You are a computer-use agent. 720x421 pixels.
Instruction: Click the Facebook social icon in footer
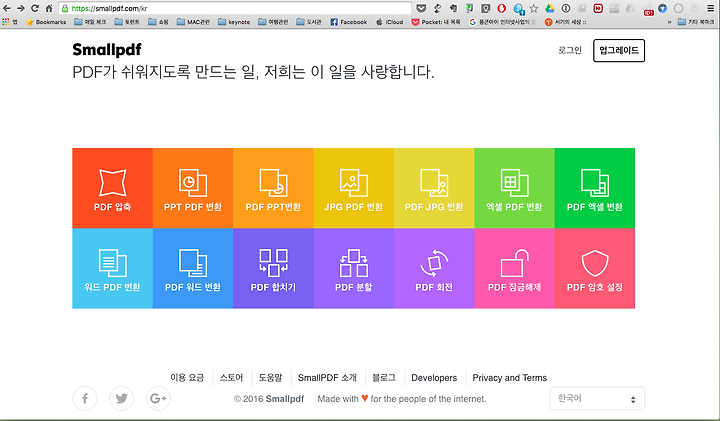tap(85, 399)
